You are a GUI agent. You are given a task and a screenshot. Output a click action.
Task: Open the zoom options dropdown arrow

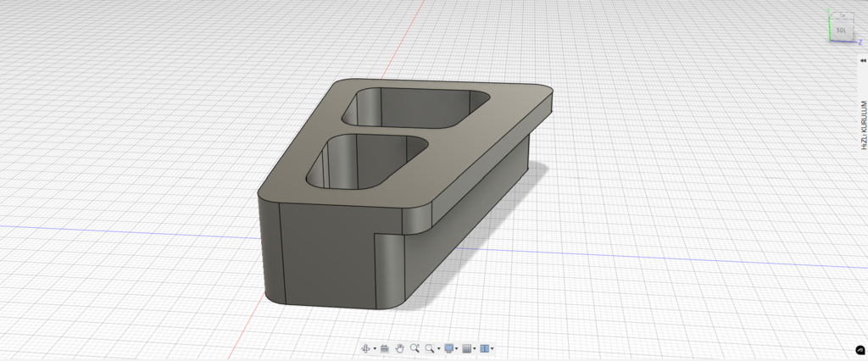(439, 349)
